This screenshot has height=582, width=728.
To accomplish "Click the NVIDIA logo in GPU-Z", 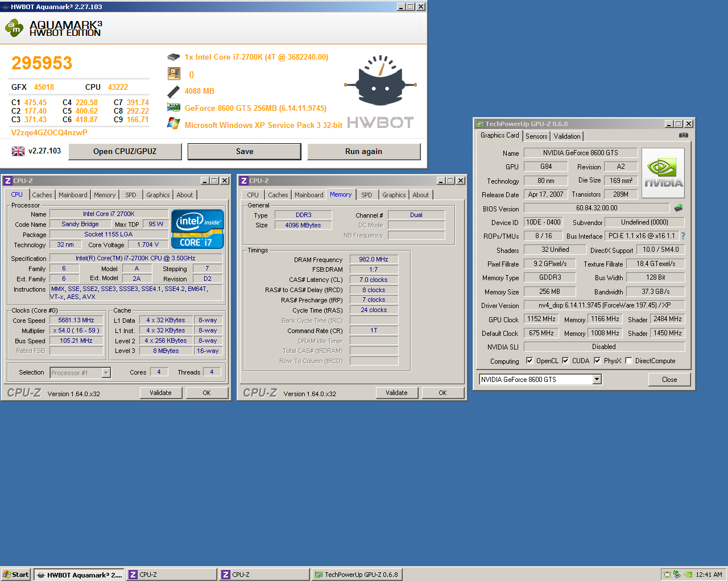I will (663, 173).
